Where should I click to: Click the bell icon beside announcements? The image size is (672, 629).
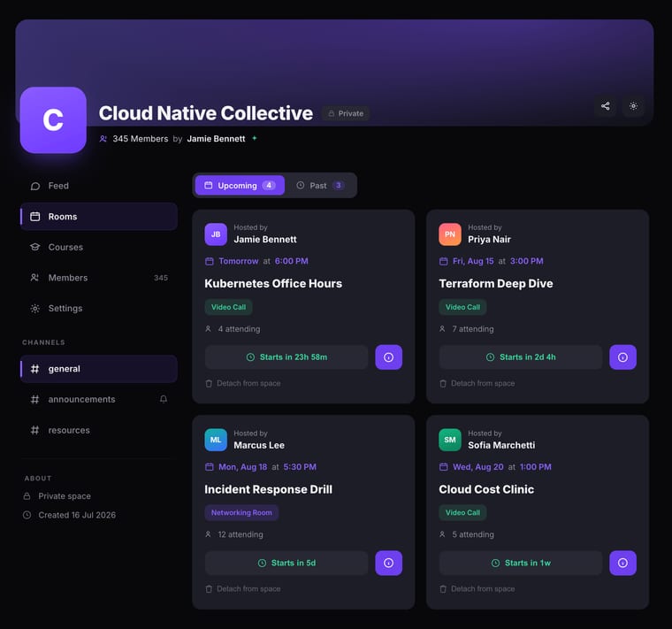coord(164,399)
